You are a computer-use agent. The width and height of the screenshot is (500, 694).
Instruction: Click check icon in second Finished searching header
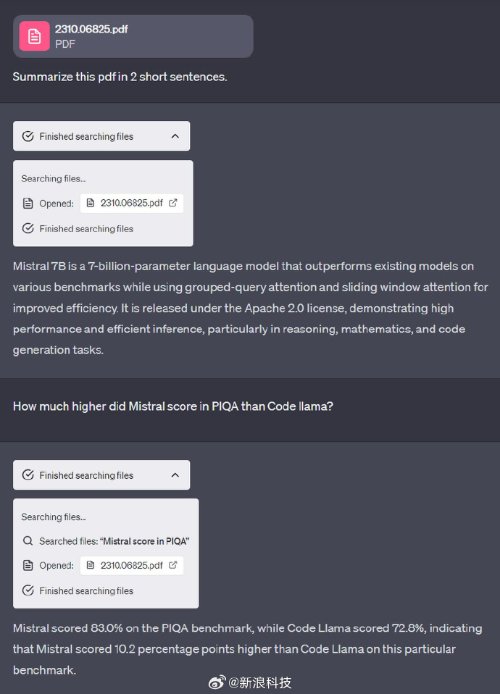[x=28, y=475]
